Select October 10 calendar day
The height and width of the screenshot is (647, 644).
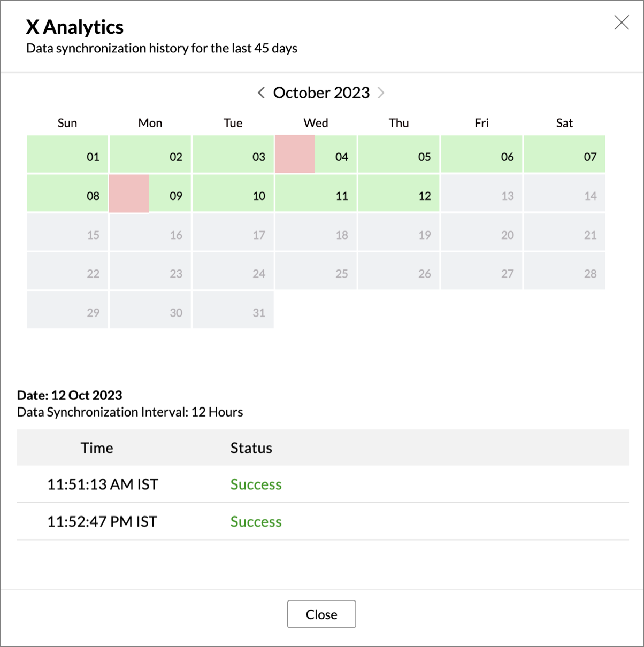[233, 193]
